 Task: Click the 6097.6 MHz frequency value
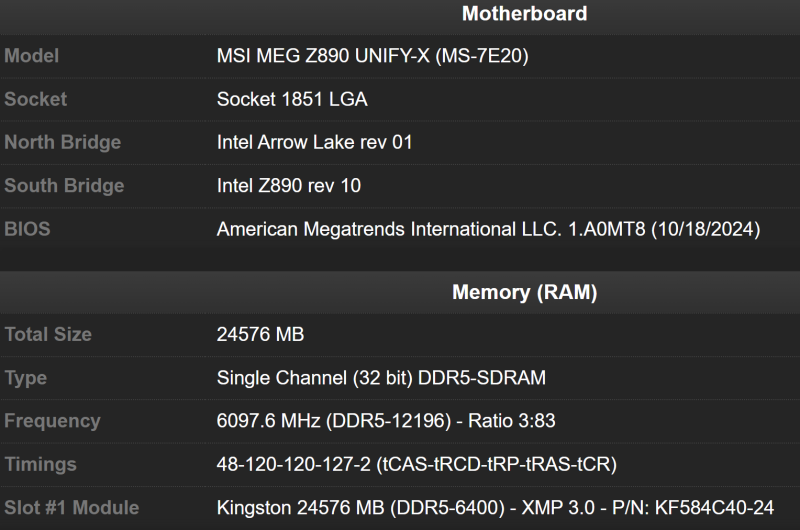point(385,421)
